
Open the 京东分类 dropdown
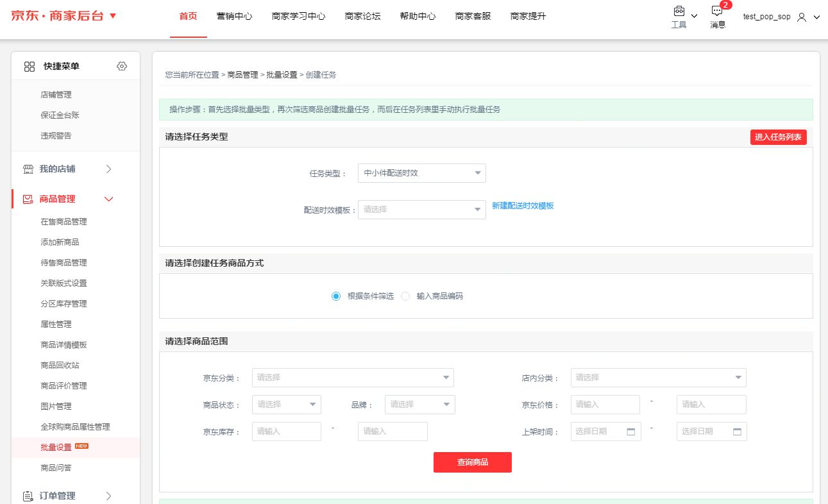[353, 378]
